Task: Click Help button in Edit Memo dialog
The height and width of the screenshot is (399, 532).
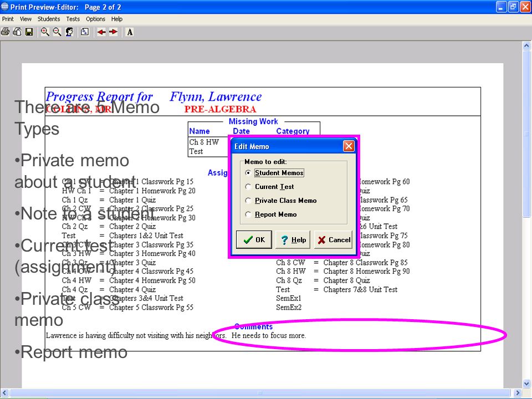Action: tap(293, 240)
